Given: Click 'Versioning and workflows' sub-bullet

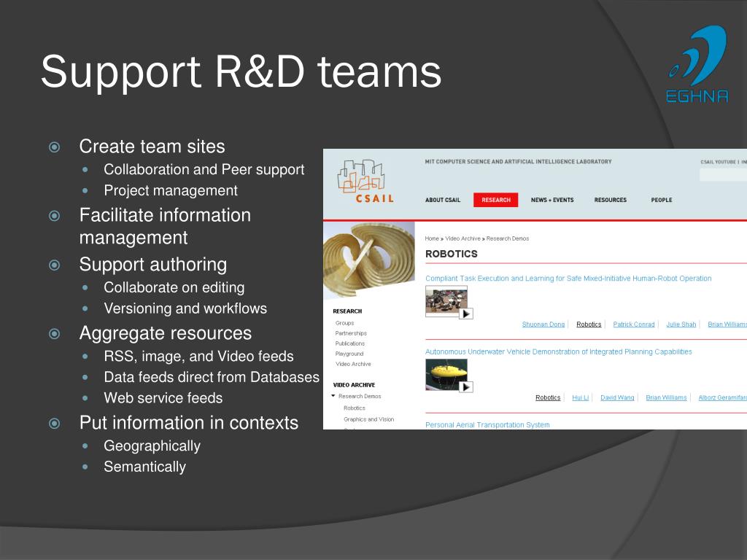Looking at the screenshot, I should coord(185,308).
